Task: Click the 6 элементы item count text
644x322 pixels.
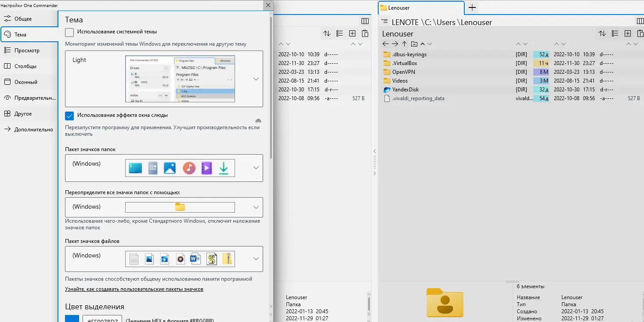Action: tap(530, 286)
